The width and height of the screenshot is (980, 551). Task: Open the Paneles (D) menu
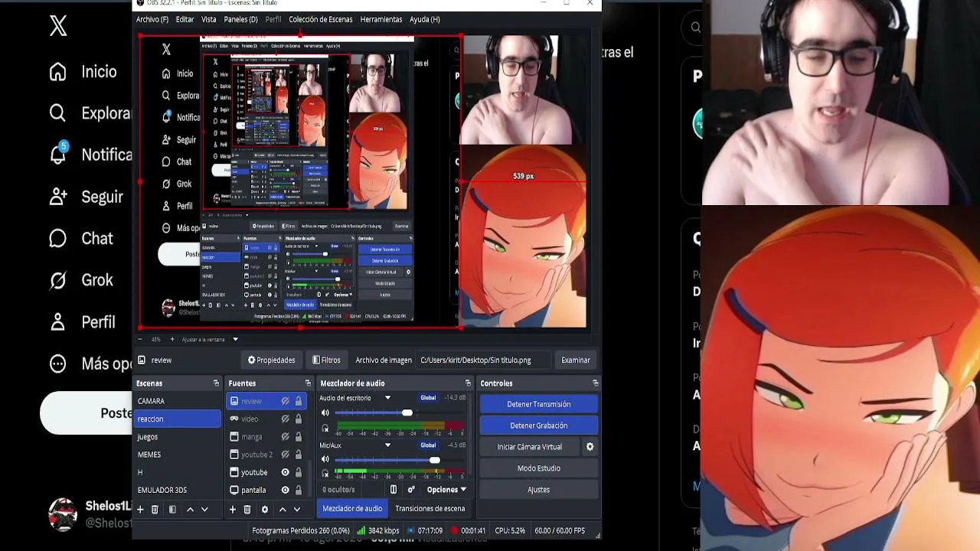240,19
